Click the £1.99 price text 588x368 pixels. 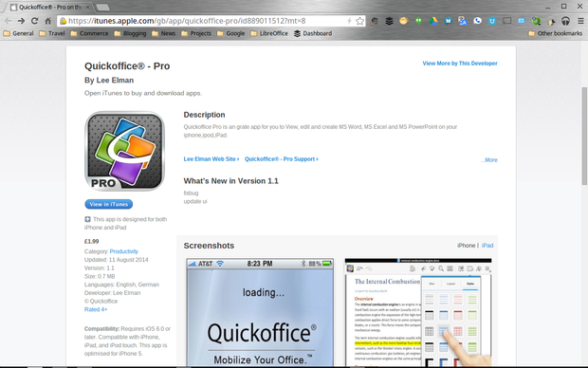(91, 242)
